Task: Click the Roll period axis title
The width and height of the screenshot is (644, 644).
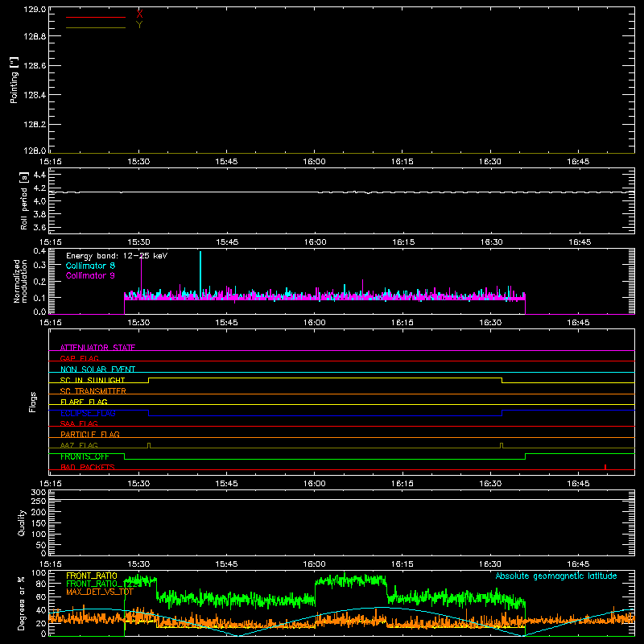Action: tap(23, 200)
